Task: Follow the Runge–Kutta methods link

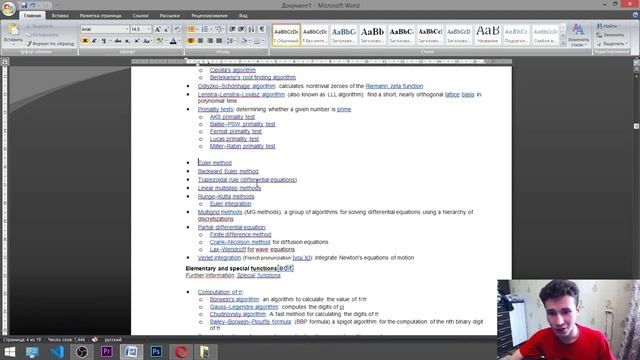Action: [x=226, y=196]
